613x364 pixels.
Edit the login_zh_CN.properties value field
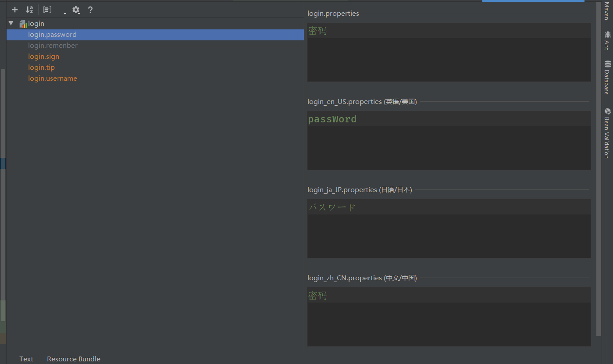pos(449,317)
